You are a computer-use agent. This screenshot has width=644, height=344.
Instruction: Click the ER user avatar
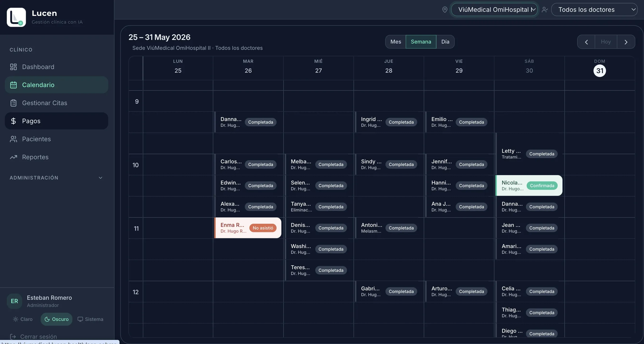[14, 301]
